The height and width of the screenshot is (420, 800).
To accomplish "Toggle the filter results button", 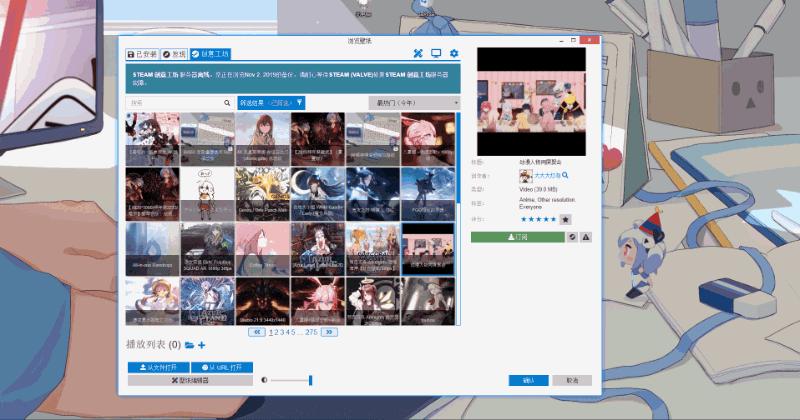I will tap(271, 103).
